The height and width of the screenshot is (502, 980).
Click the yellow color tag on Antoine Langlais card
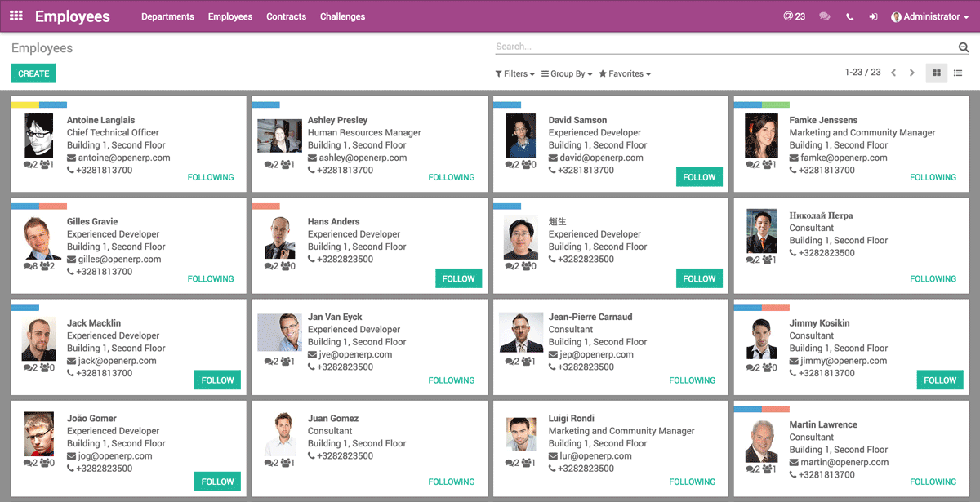pos(25,104)
